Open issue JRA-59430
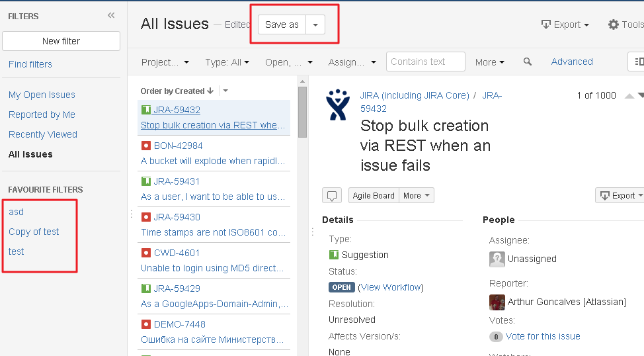 coord(177,217)
